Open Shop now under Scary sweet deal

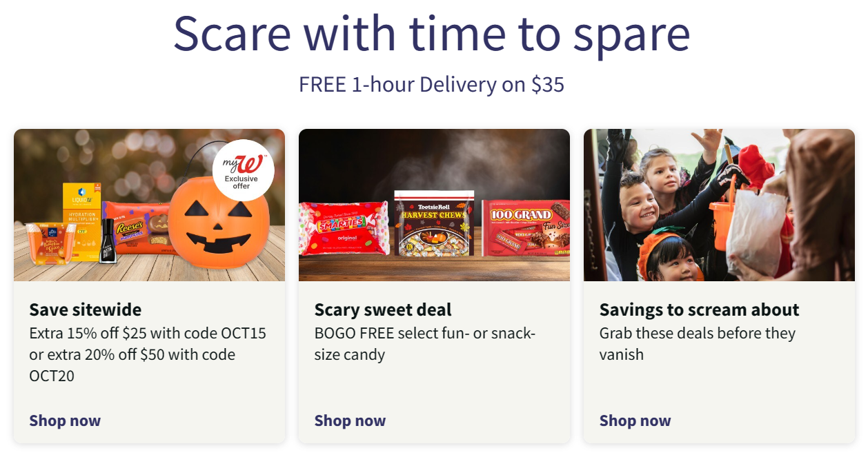pyautogui.click(x=350, y=420)
